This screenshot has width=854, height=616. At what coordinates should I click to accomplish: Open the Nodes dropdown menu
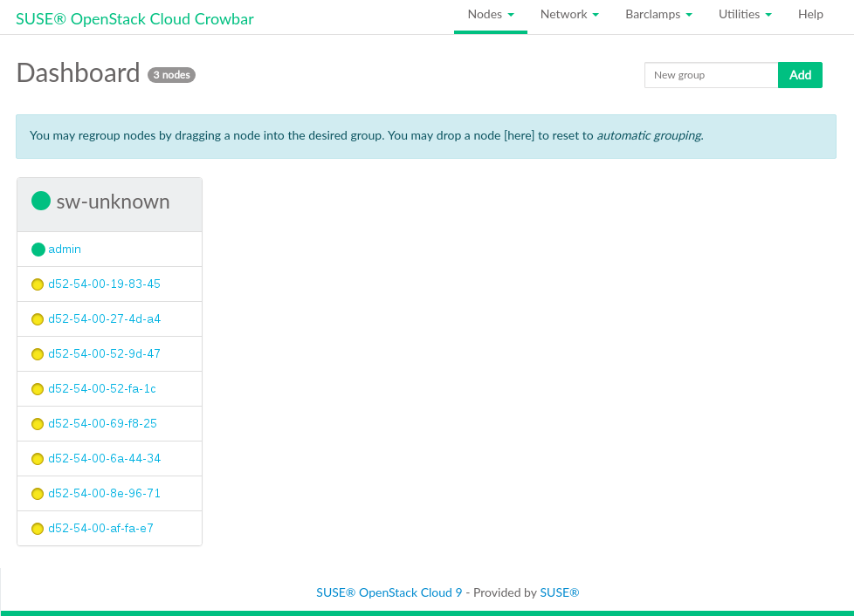pos(490,15)
